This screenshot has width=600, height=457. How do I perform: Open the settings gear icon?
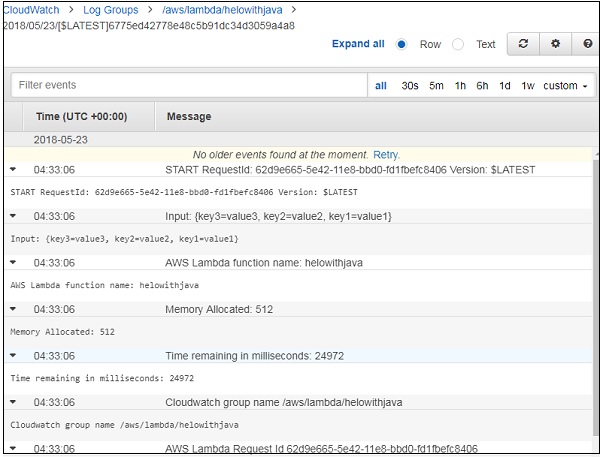coord(556,45)
